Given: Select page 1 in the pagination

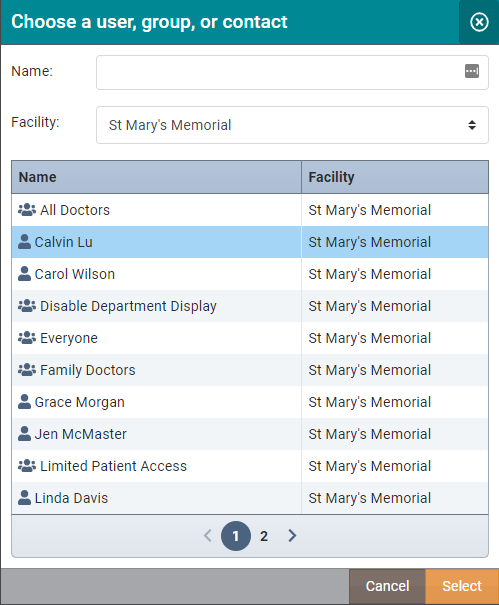Looking at the screenshot, I should pyautogui.click(x=236, y=536).
